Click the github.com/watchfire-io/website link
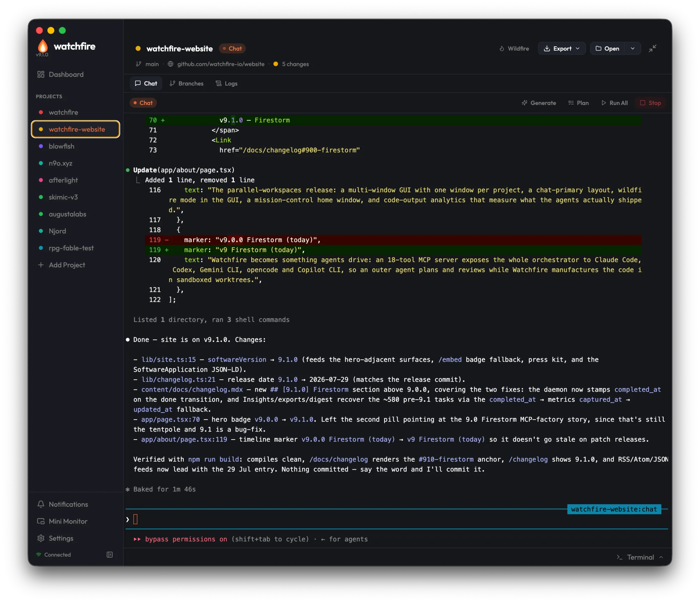The image size is (700, 603). point(220,64)
